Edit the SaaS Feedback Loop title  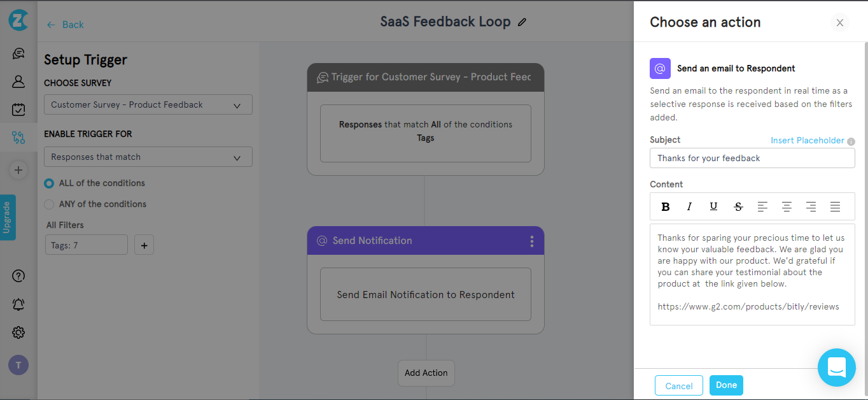[x=522, y=22]
